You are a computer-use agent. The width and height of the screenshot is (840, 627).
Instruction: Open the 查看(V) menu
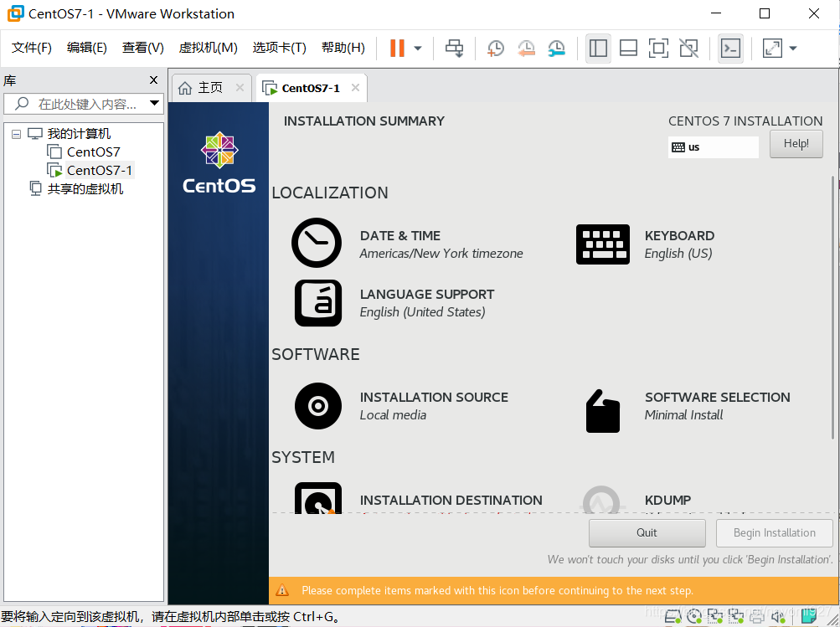(142, 48)
